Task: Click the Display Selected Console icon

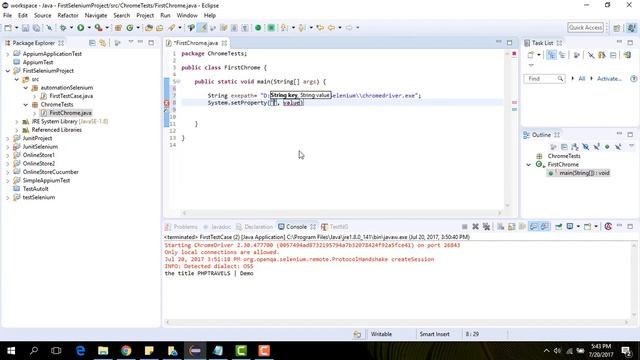Action: 570,227
